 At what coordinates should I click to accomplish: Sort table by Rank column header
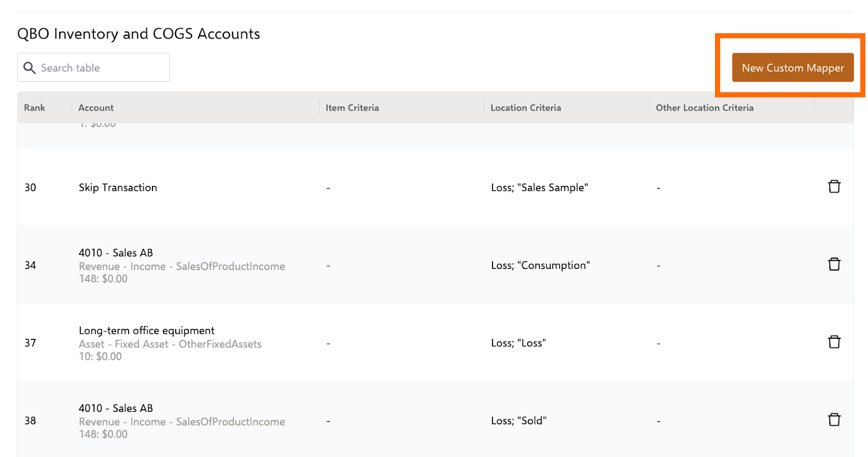pyautogui.click(x=35, y=108)
